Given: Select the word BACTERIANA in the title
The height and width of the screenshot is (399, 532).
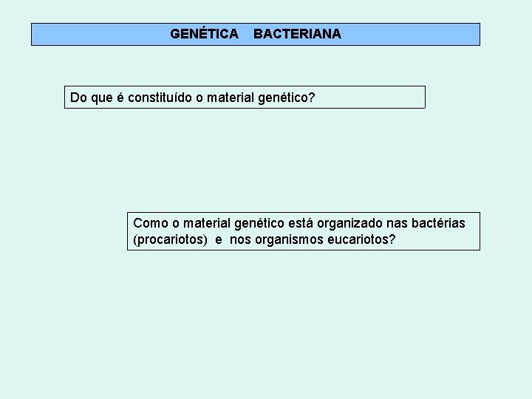Looking at the screenshot, I should coord(297,34).
